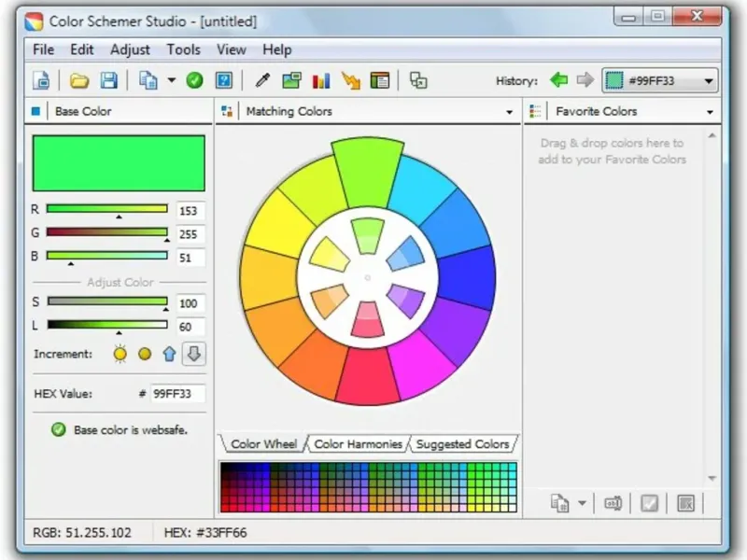747x560 pixels.
Task: Click the blue up arrow increment icon
Action: (x=169, y=354)
